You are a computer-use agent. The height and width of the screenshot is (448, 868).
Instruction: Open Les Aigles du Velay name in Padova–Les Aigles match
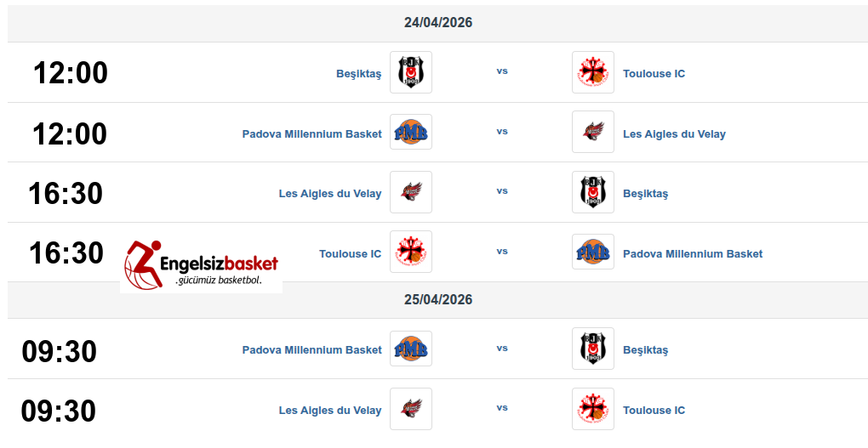[674, 134]
